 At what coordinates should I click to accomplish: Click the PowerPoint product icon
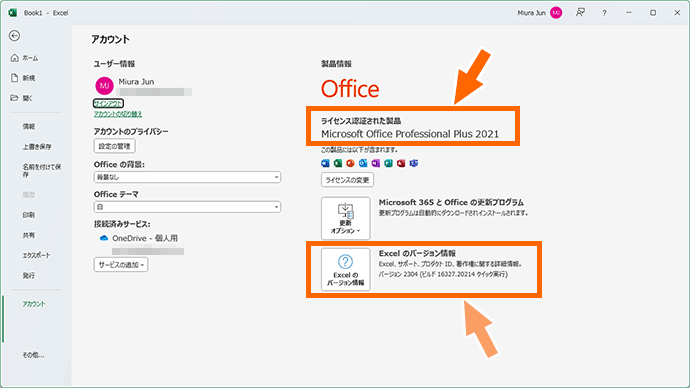(x=350, y=163)
